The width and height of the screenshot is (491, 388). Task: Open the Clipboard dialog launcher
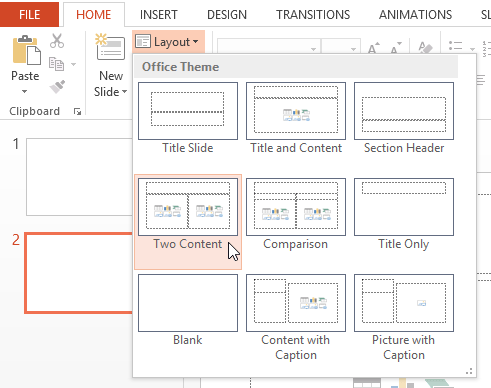77,112
